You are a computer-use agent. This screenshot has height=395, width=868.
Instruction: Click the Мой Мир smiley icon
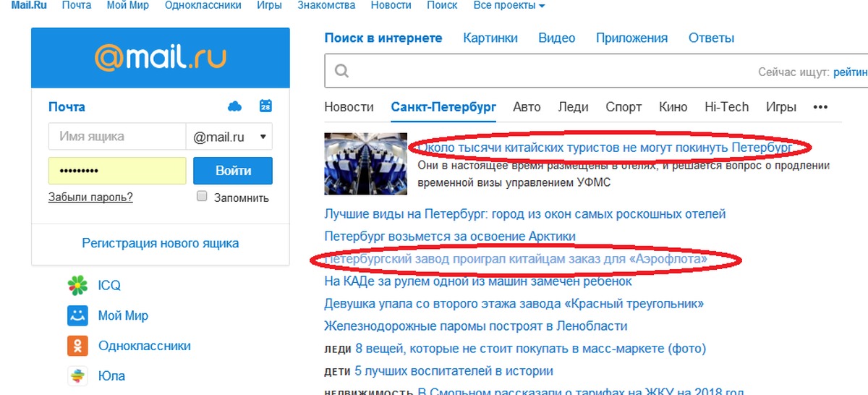coord(77,316)
